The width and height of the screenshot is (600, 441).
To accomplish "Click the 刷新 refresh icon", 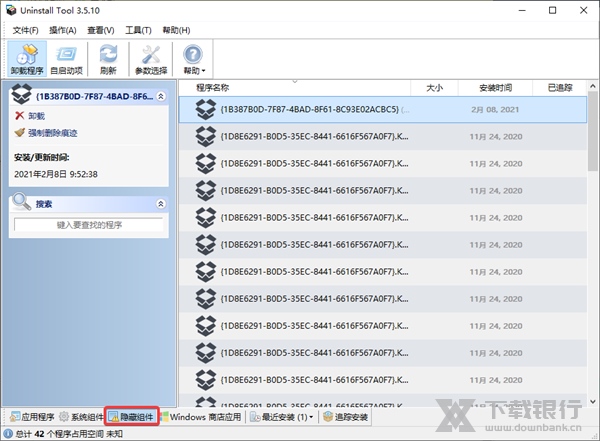I will [x=108, y=59].
